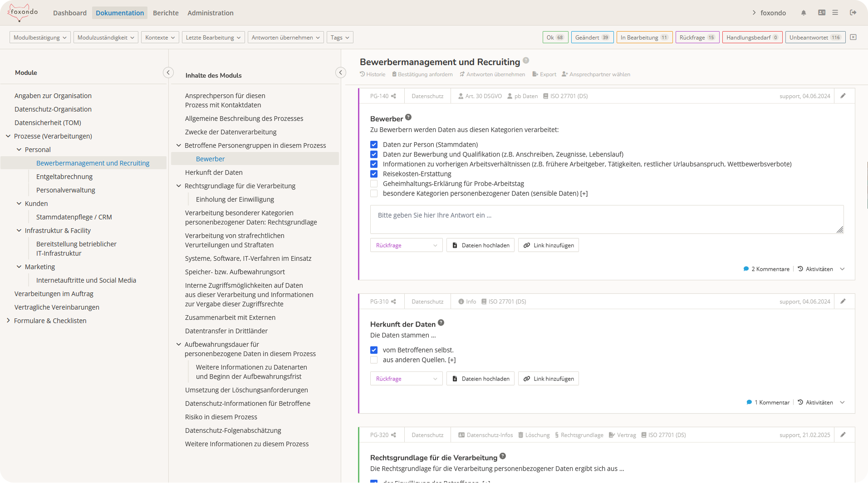This screenshot has width=868, height=483.
Task: Open Historie for this module
Action: (x=373, y=74)
